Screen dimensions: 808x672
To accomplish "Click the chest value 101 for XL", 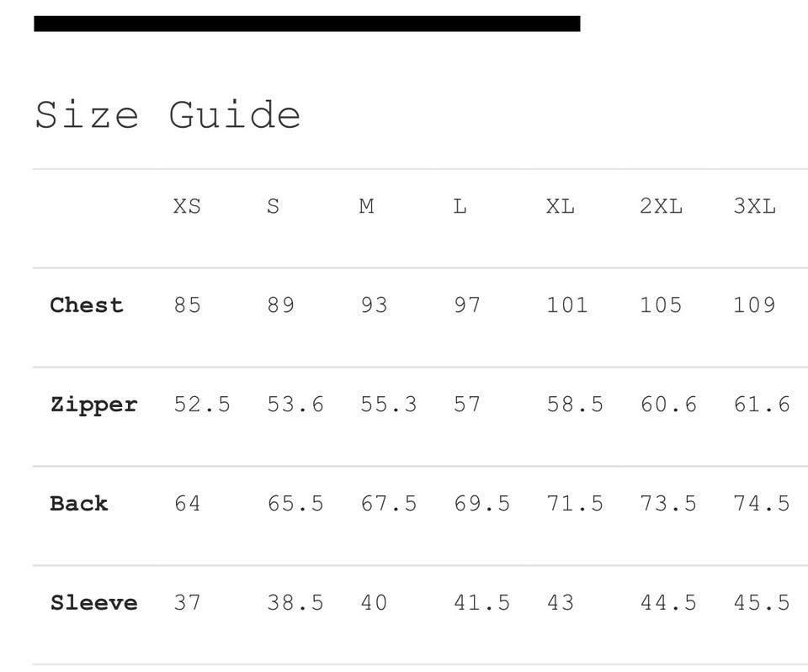I will (567, 304).
